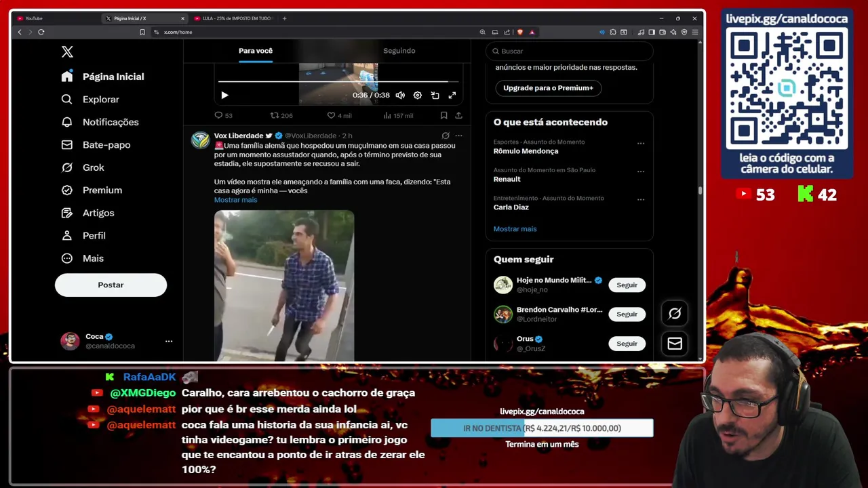Viewport: 868px width, 488px height.
Task: Expand the Mais sidebar menu
Action: pyautogui.click(x=82, y=258)
